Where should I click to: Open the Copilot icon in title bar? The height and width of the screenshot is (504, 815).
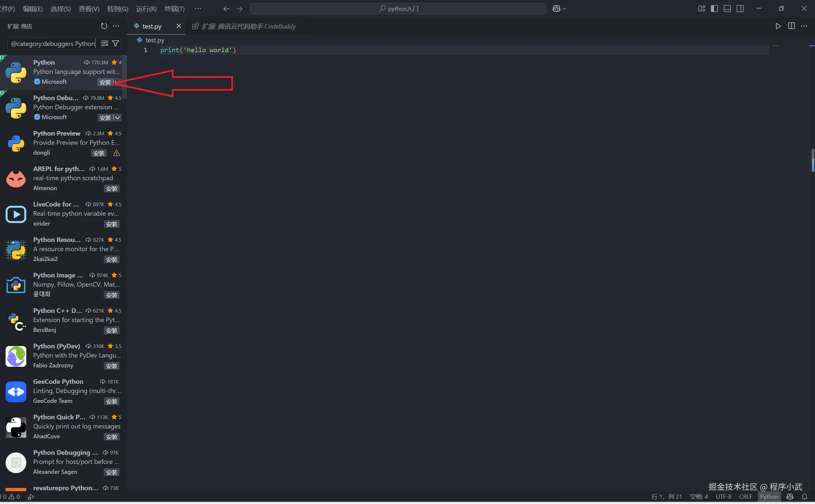click(x=556, y=9)
